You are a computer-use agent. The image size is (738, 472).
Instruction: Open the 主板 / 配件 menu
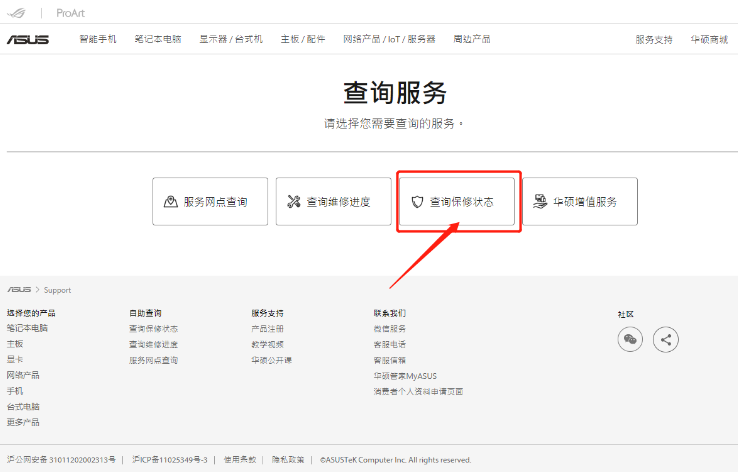click(x=302, y=39)
